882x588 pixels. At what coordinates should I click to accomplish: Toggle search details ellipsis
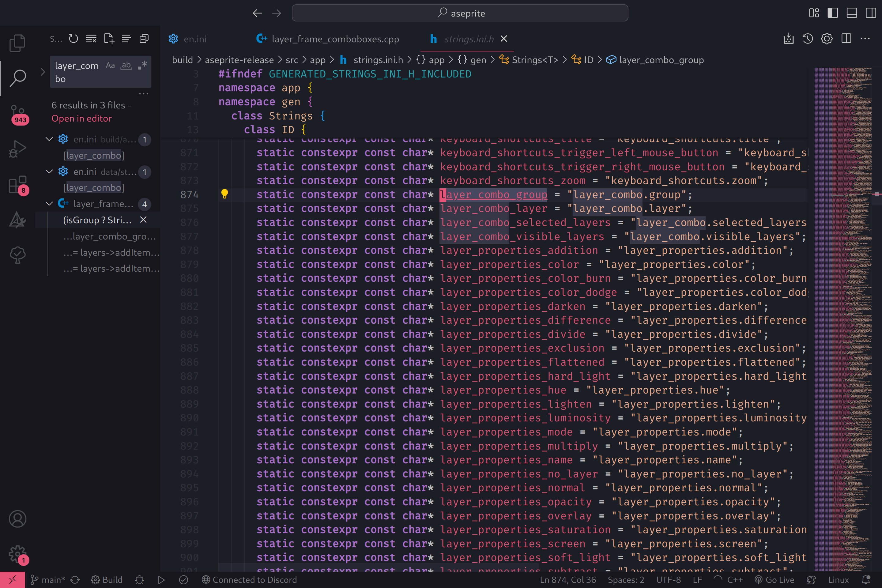pos(144,93)
